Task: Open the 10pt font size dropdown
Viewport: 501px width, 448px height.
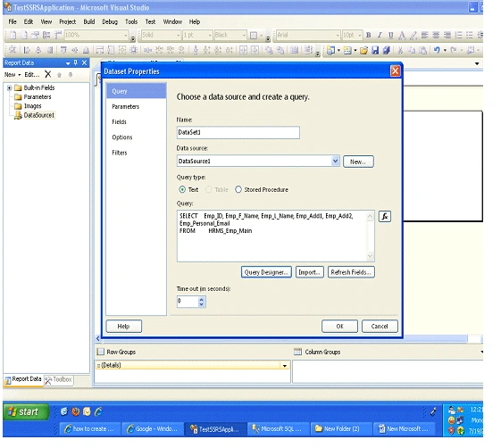Action: [360, 35]
